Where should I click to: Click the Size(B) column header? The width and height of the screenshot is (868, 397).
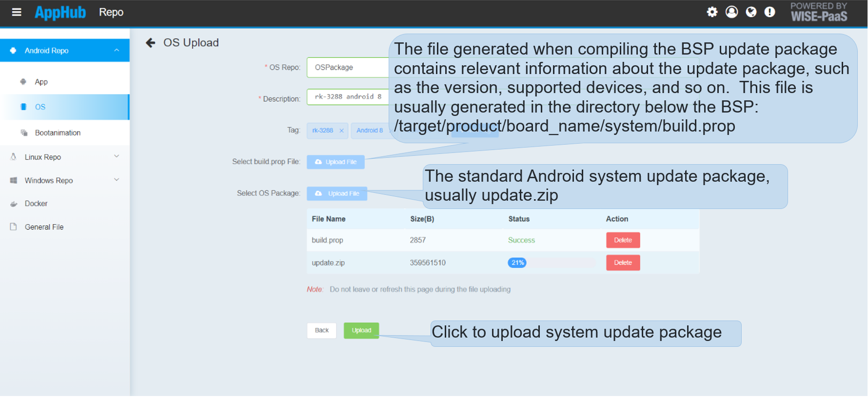tap(422, 219)
